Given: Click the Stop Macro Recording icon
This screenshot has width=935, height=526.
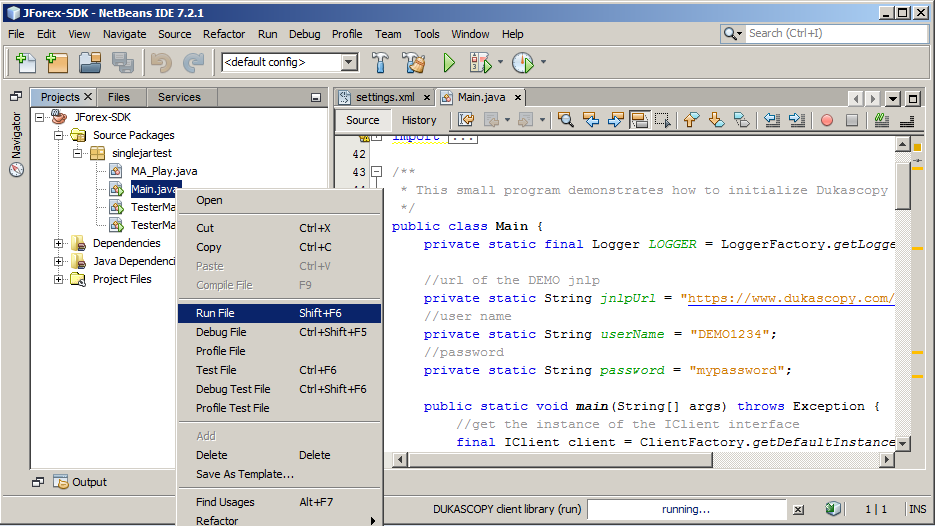Looking at the screenshot, I should (852, 120).
